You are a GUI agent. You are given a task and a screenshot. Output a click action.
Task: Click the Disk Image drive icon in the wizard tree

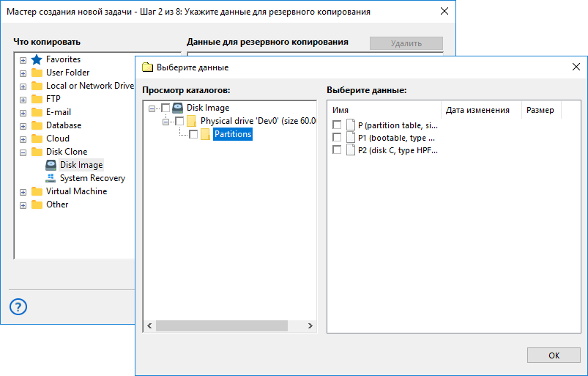pyautogui.click(x=51, y=165)
